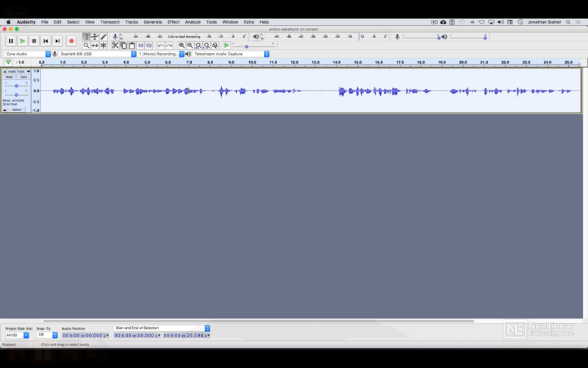Open the Scarlett 6i6 USB recording device dropdown
The image size is (588, 368).
click(97, 54)
